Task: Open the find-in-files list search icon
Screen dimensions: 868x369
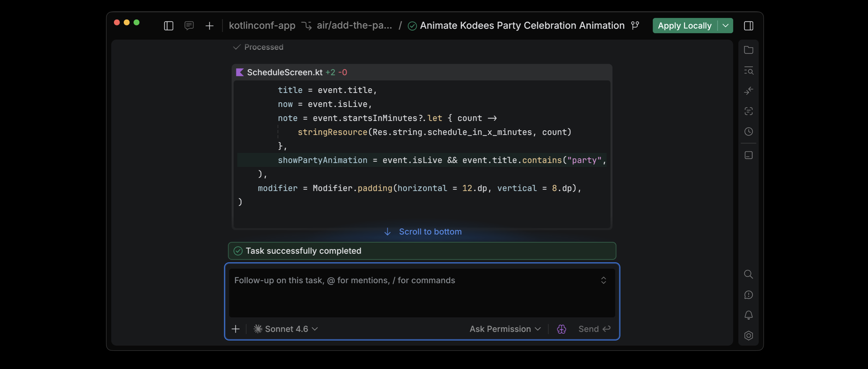Action: (749, 70)
